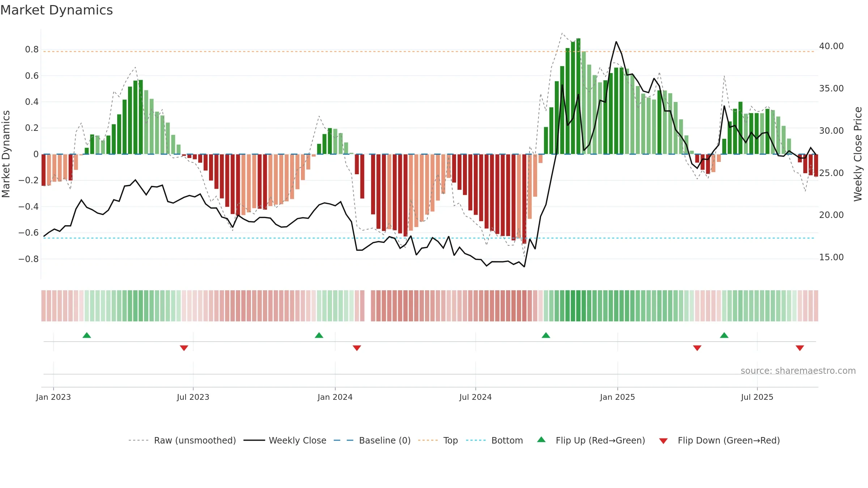This screenshot has height=488, width=868.
Task: Toggle Flip Down (Green→Red) legend entry
Action: click(719, 440)
